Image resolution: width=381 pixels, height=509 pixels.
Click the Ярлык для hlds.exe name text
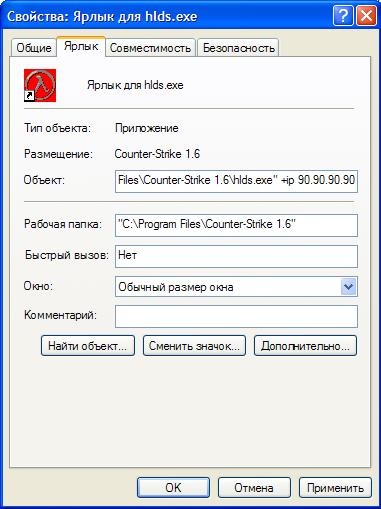coord(135,85)
